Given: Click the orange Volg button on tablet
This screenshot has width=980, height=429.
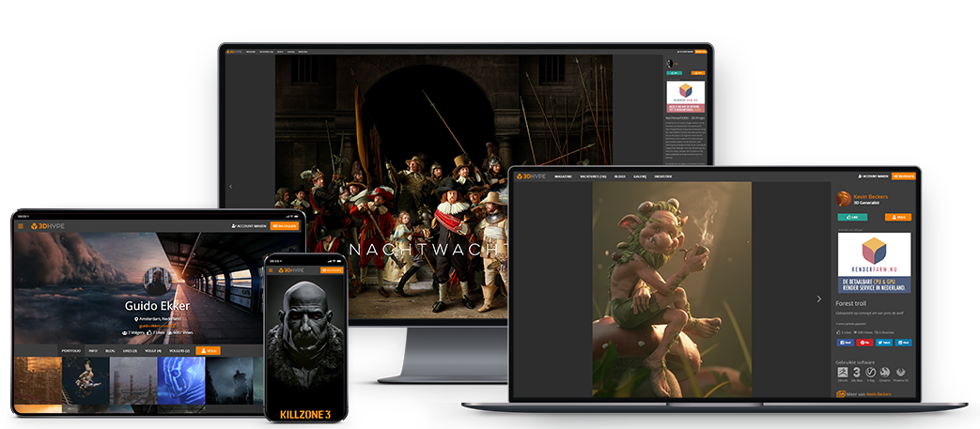Looking at the screenshot, I should click(209, 351).
